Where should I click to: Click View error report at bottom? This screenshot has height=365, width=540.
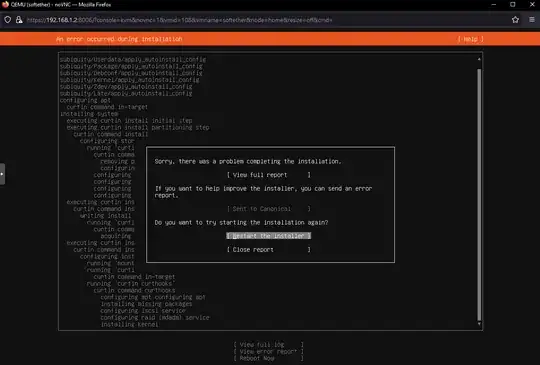click(268, 352)
